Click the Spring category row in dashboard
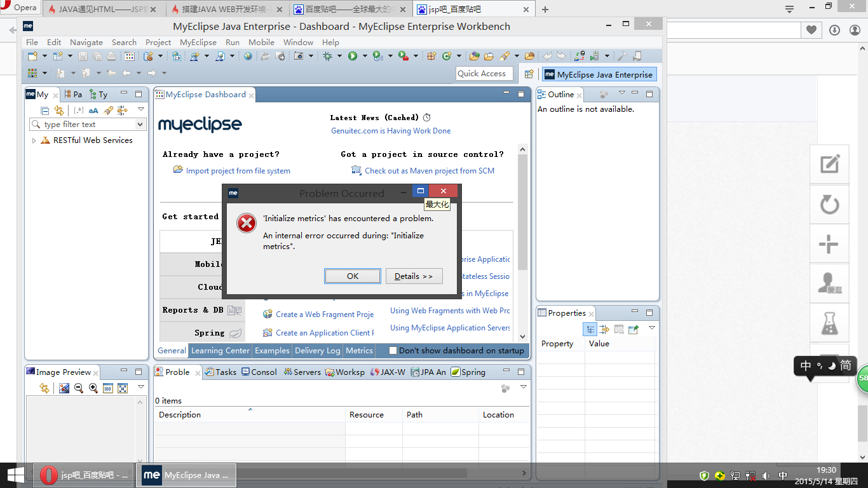Viewport: 868px width, 488px height. pyautogui.click(x=203, y=332)
